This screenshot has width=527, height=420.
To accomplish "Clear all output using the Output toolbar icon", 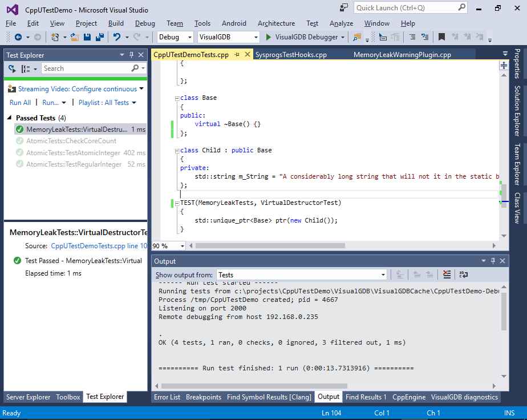I will pos(447,274).
